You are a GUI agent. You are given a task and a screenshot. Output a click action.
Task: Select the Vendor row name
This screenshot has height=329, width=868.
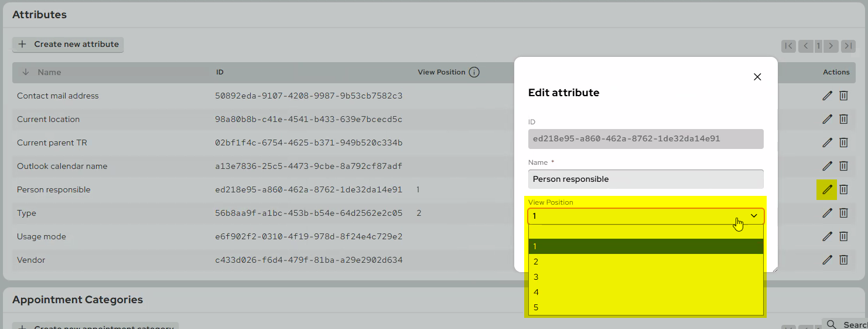click(31, 260)
